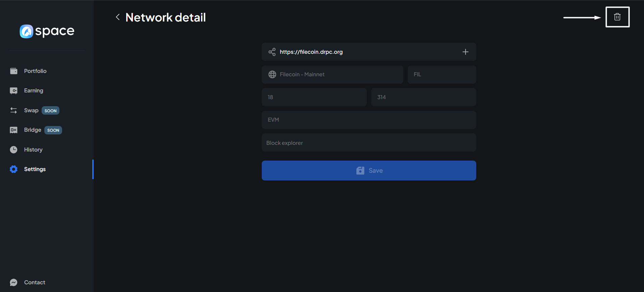Open Portfolio from the sidebar

click(x=35, y=71)
